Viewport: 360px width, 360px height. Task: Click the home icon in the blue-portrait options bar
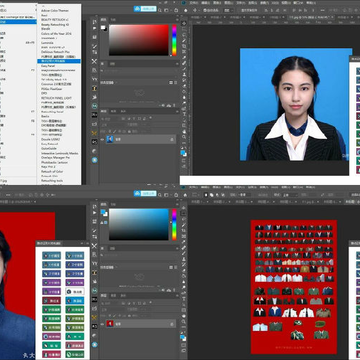tap(186, 10)
